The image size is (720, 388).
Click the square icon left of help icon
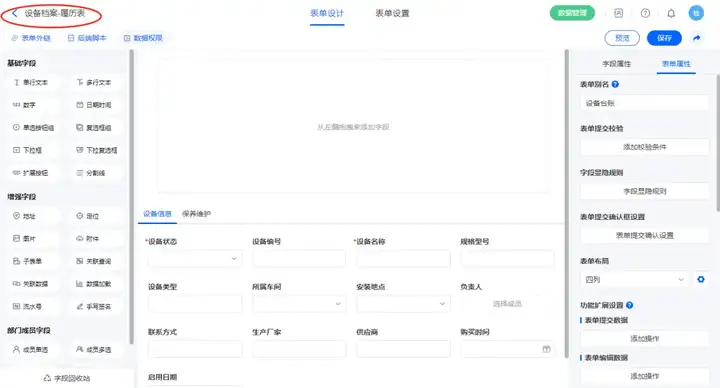click(619, 13)
